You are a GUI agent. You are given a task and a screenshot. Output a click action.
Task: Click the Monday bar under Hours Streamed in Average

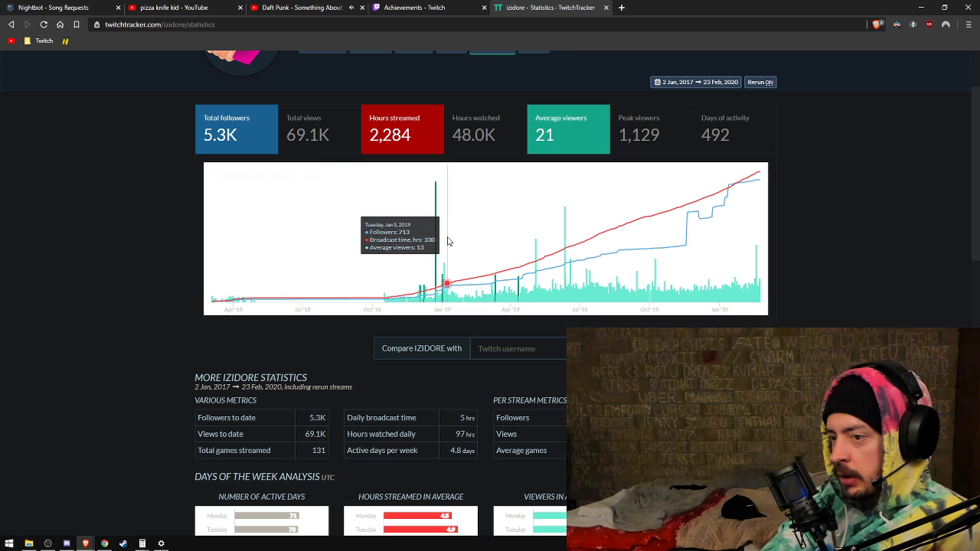point(417,516)
